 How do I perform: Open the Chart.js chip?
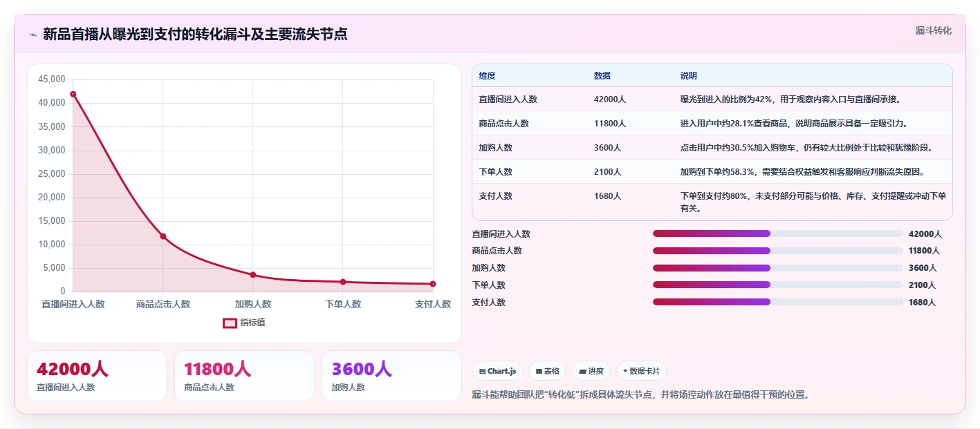497,371
